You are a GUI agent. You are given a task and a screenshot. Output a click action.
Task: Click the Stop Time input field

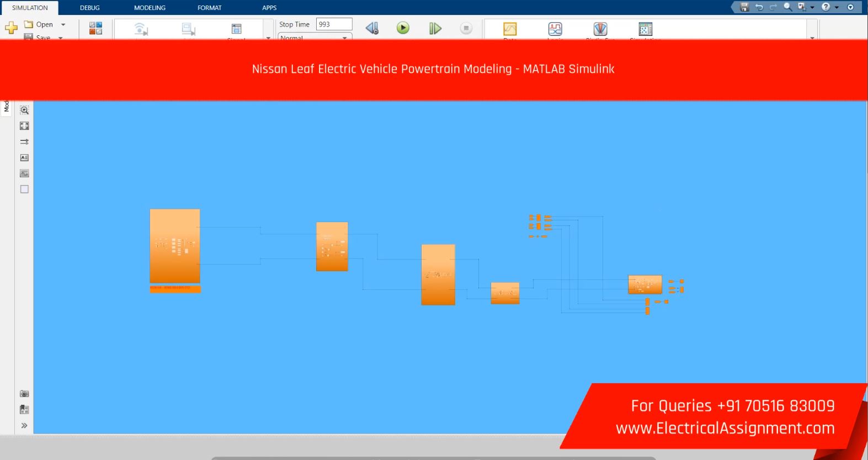pos(334,24)
